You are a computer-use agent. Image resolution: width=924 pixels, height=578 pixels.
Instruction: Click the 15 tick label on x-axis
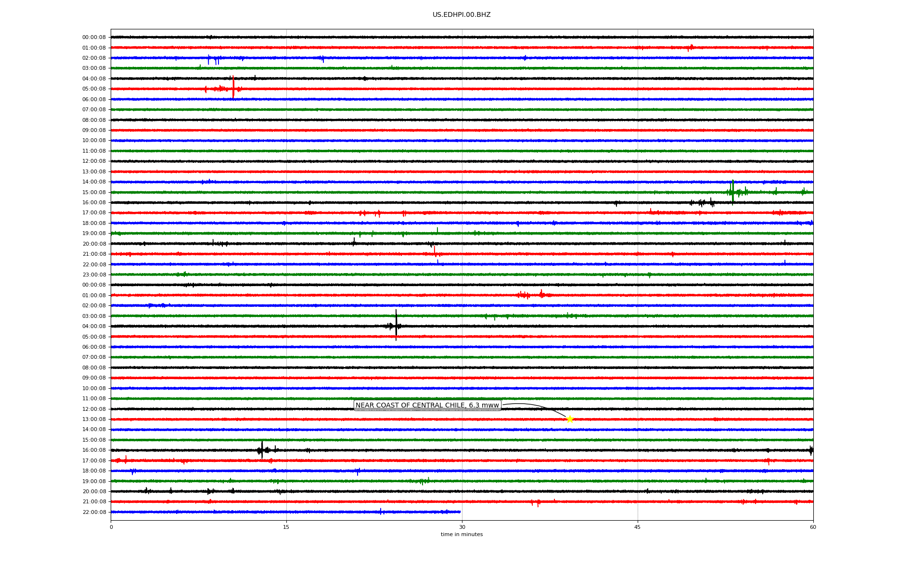(x=286, y=527)
